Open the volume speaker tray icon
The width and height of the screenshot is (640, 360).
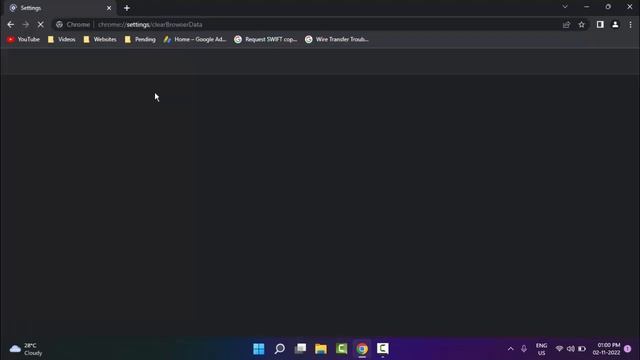[571, 349]
